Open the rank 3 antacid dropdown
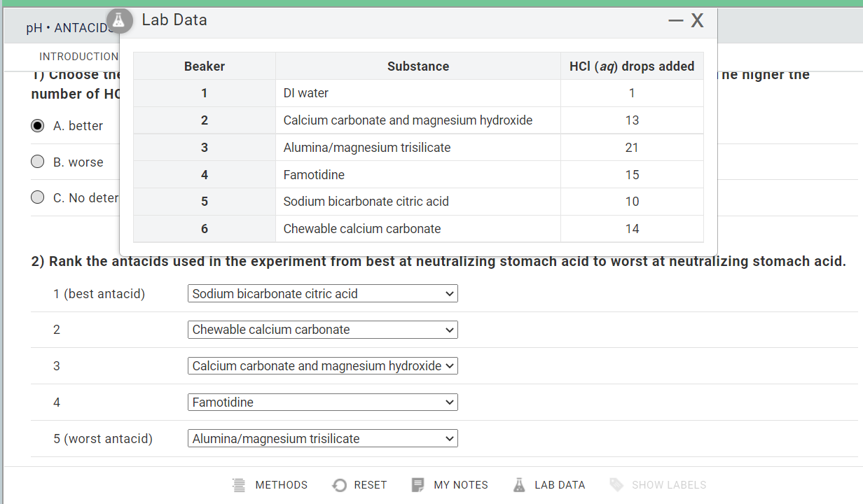Image resolution: width=863 pixels, height=504 pixels. 322,365
